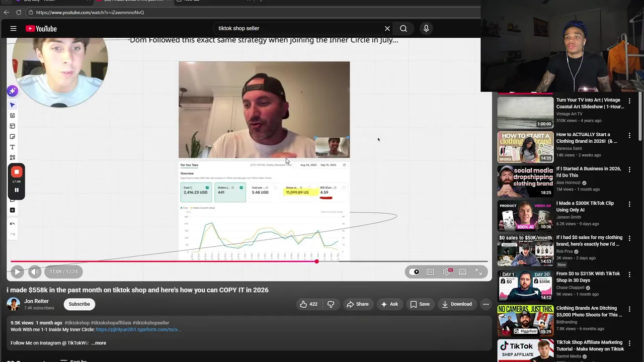Screen dimensions: 644x362
Task: Dislike the video with thumbs down
Action: [331, 304]
